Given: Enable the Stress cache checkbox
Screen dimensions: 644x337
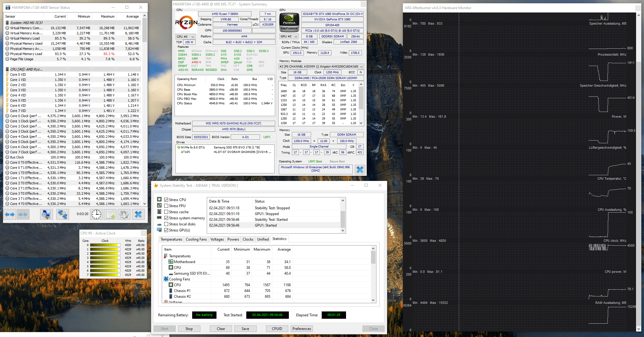Looking at the screenshot, I should point(166,212).
